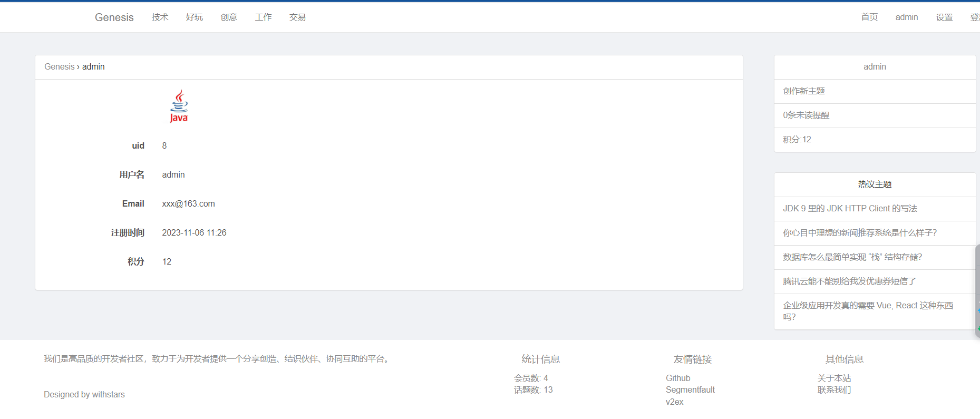Click admin heading in sidebar panel
This screenshot has height=419, width=980.
[875, 67]
